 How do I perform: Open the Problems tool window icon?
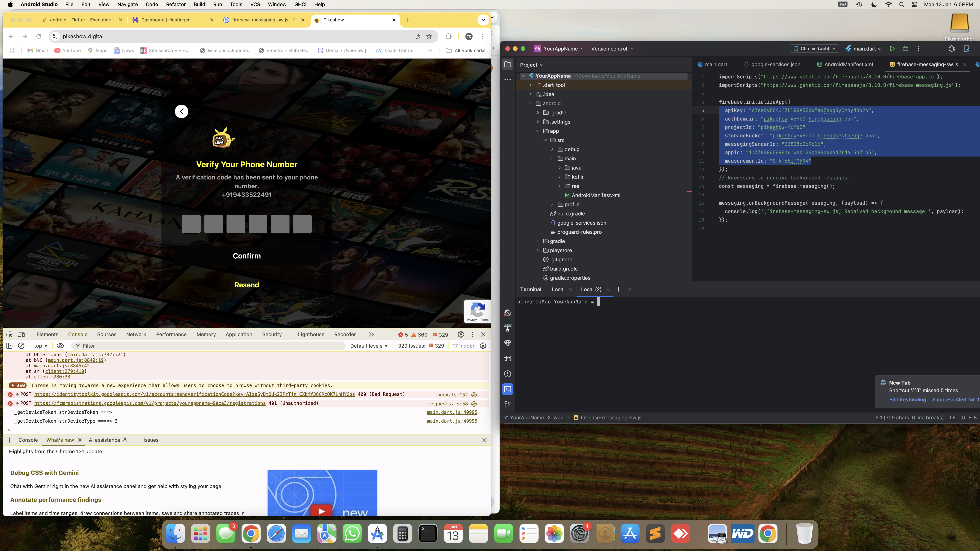coord(507,374)
